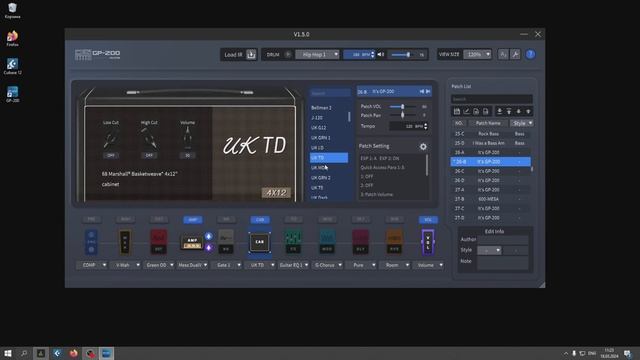Toggle the blue VOL module switch
640x360 pixels.
click(428, 220)
